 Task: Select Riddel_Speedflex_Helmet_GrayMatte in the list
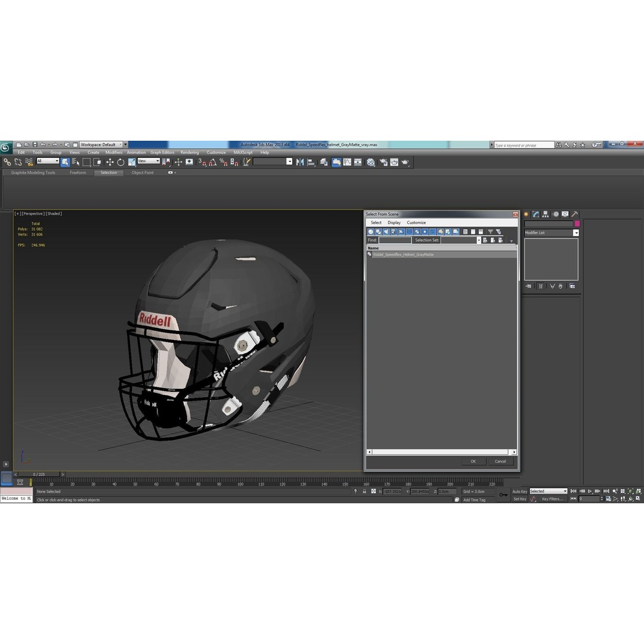tap(441, 255)
